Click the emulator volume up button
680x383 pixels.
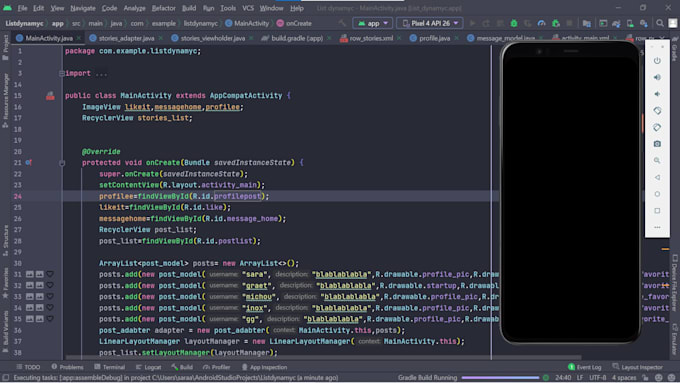[x=657, y=77]
